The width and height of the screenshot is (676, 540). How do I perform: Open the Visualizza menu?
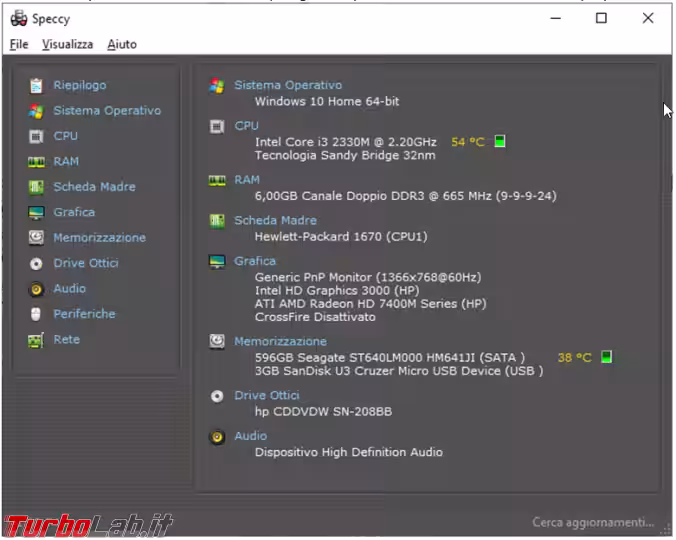click(68, 44)
